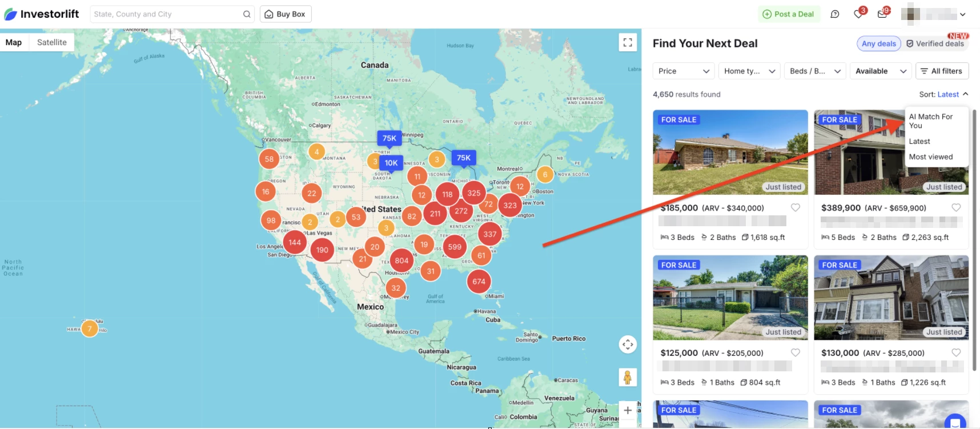Click the 98 cluster near San Francisco
This screenshot has width=980, height=429.
[271, 220]
